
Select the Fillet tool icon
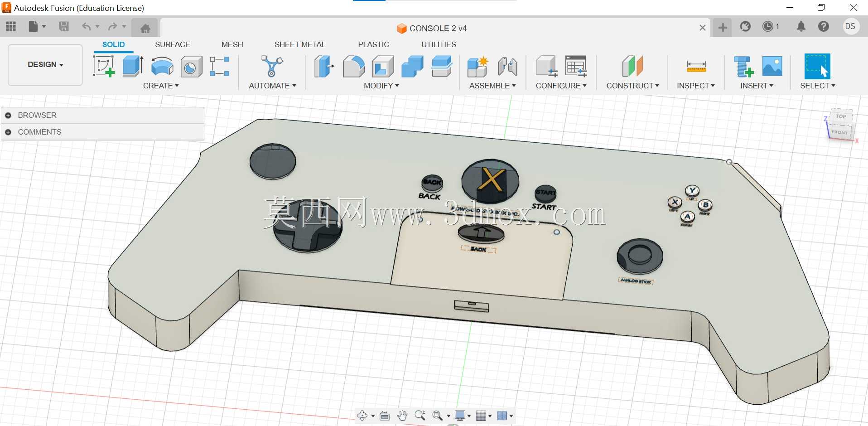click(354, 66)
